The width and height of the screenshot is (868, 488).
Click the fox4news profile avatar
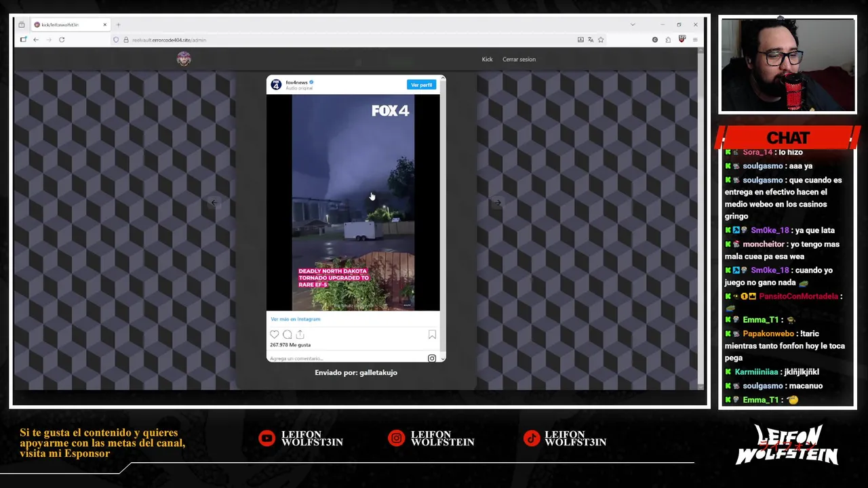pos(276,85)
